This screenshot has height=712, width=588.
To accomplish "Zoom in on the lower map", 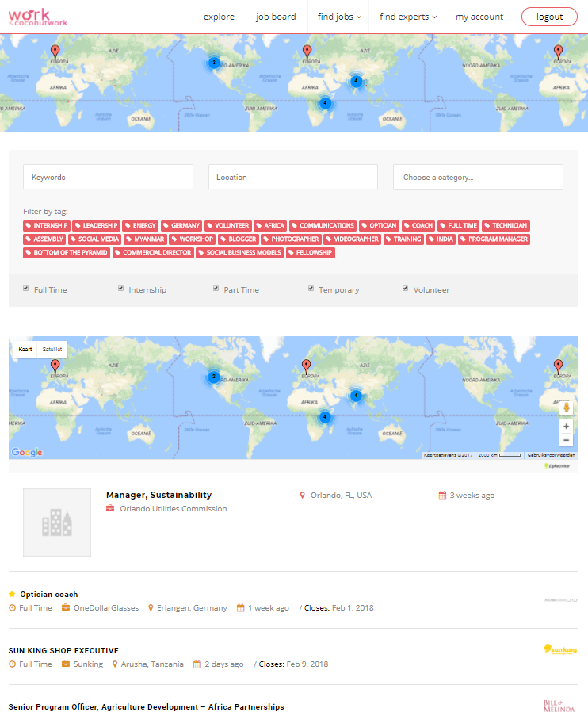I will 567,427.
